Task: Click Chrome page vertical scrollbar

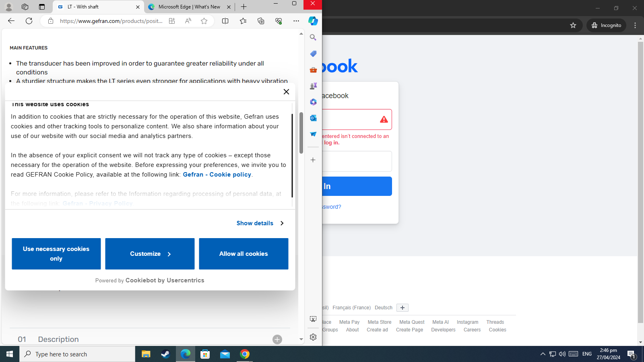Action: click(640, 182)
